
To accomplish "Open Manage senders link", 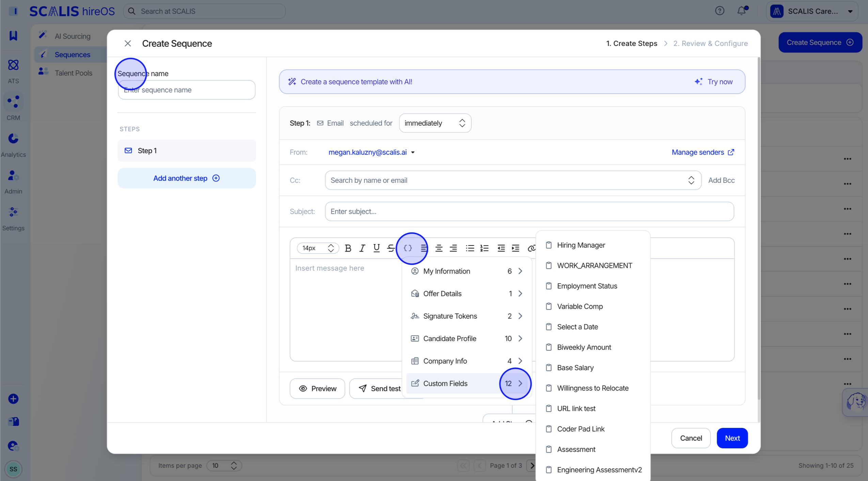I will pyautogui.click(x=703, y=152).
